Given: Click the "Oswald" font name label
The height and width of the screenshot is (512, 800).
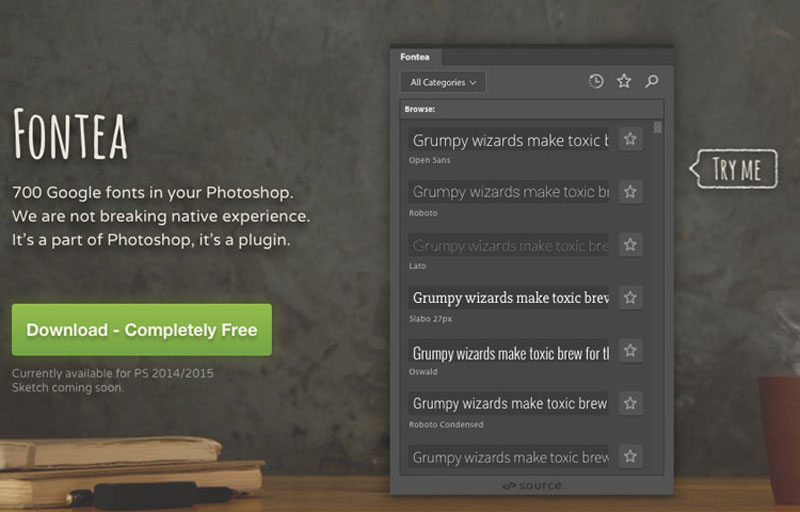Looking at the screenshot, I should pos(423,372).
